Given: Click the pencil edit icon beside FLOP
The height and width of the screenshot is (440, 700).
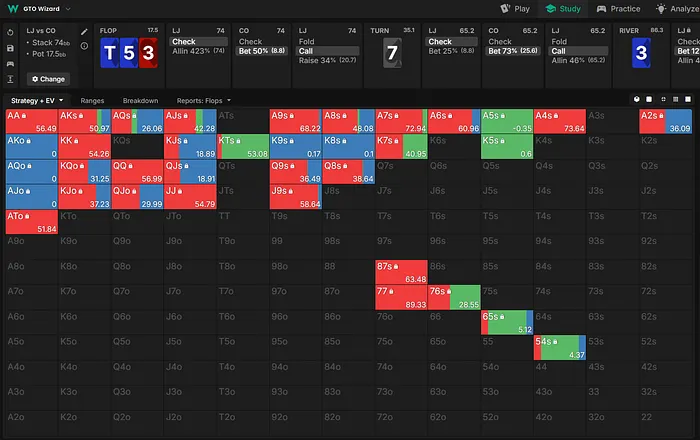Looking at the screenshot, I should pos(84,31).
